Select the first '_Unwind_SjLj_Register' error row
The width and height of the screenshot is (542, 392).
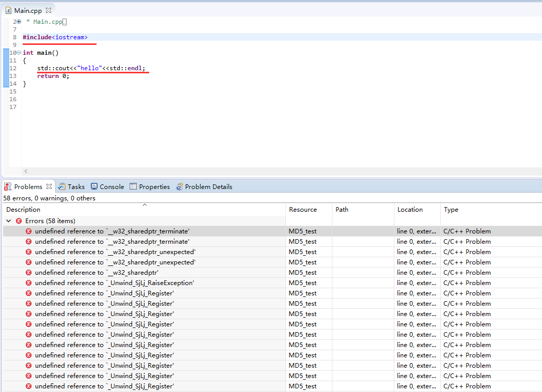coord(273,293)
